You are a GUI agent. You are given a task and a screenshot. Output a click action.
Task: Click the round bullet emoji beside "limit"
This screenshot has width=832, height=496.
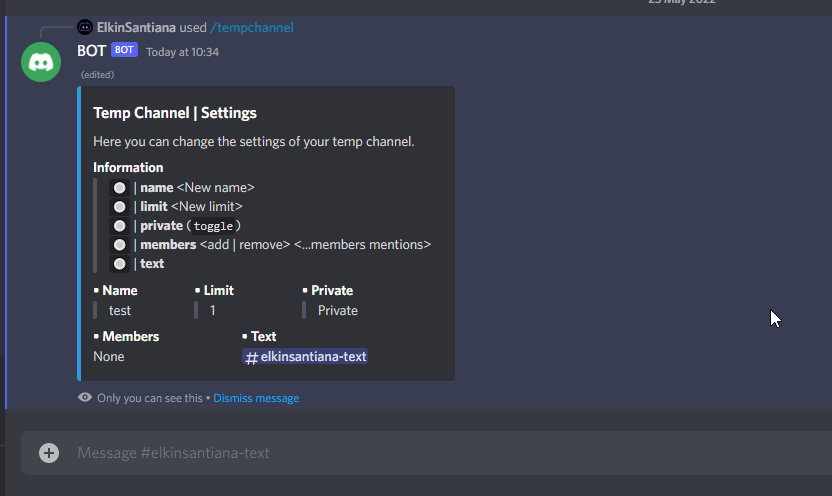pos(119,206)
